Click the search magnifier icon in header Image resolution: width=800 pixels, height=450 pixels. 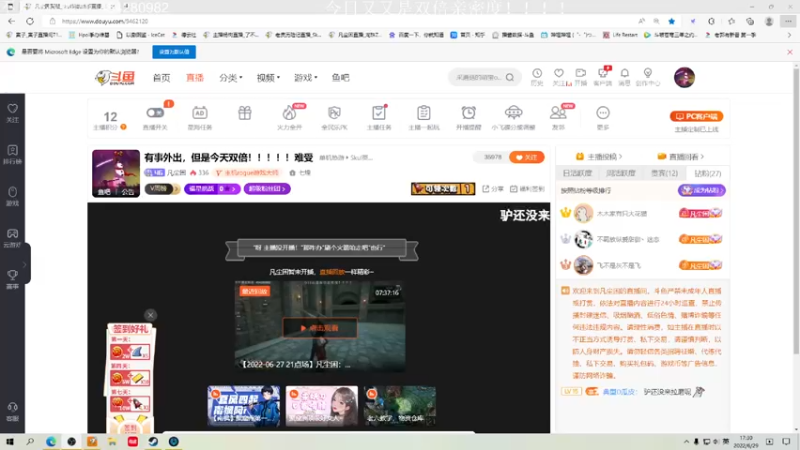(510, 78)
